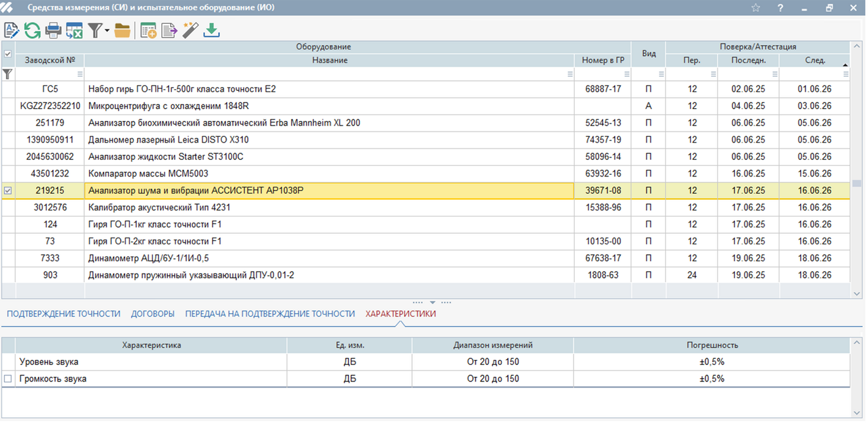Export the table to Excel
The width and height of the screenshot is (868, 425).
point(74,30)
